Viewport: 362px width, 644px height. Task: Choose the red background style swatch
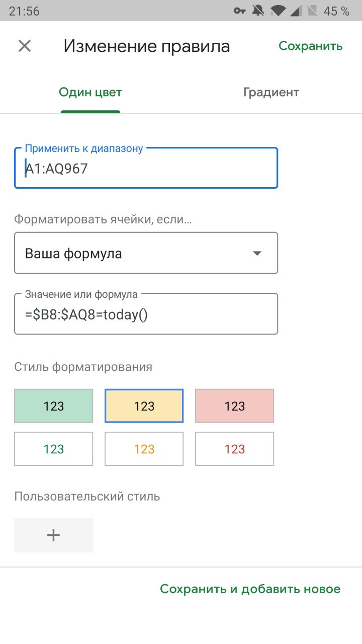(235, 406)
